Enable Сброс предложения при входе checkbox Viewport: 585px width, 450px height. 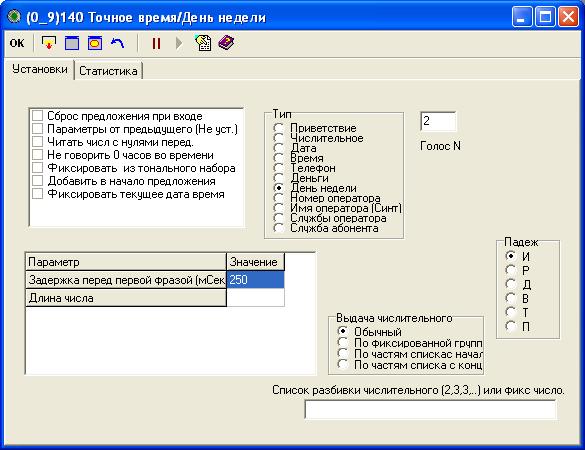click(x=38, y=116)
